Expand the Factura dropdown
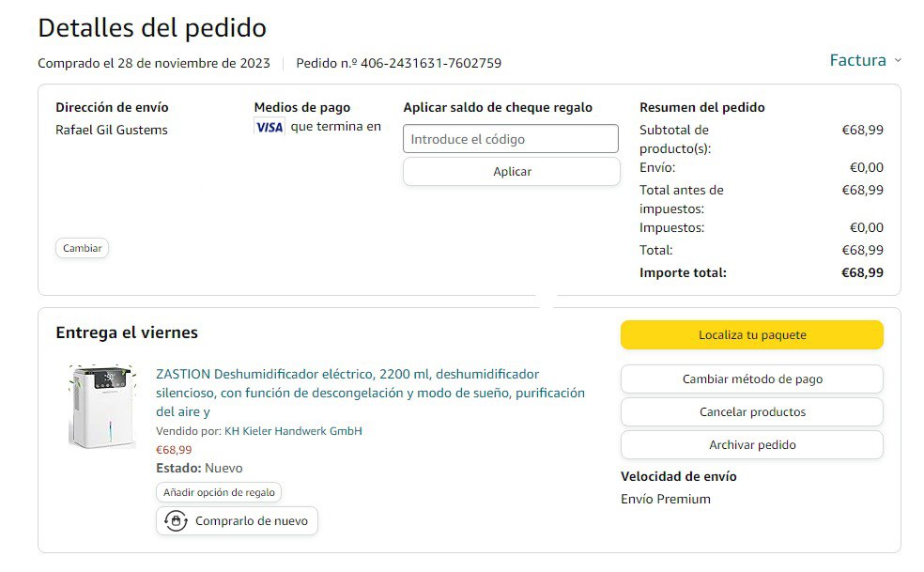 pyautogui.click(x=864, y=61)
